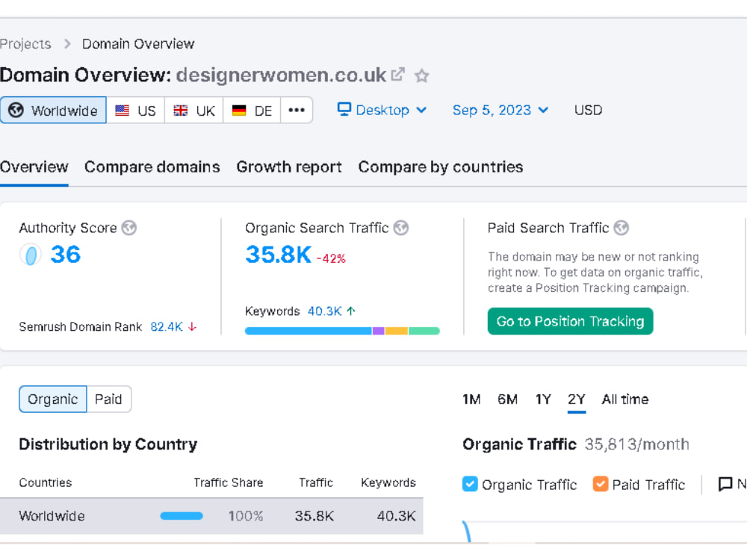
Task: Select US country database
Action: (x=136, y=111)
